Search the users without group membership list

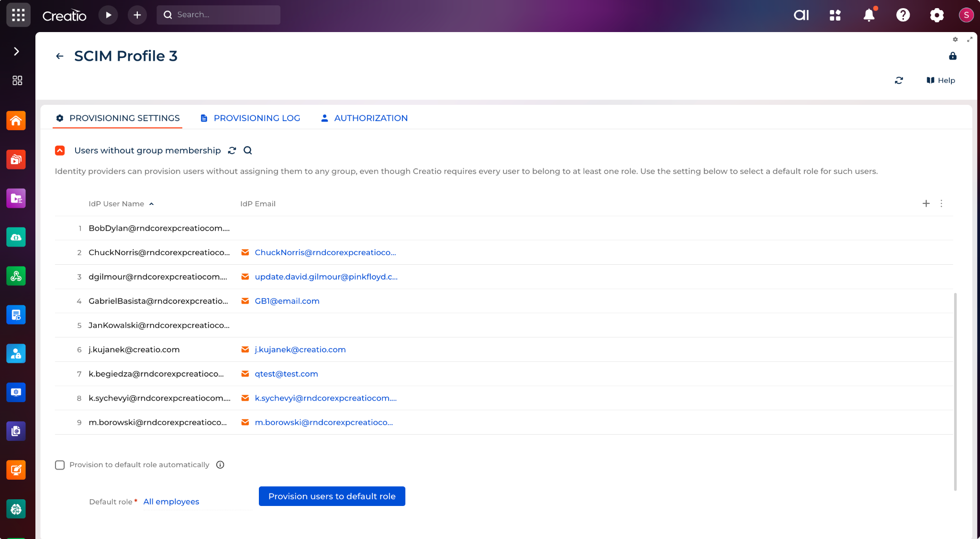(248, 150)
